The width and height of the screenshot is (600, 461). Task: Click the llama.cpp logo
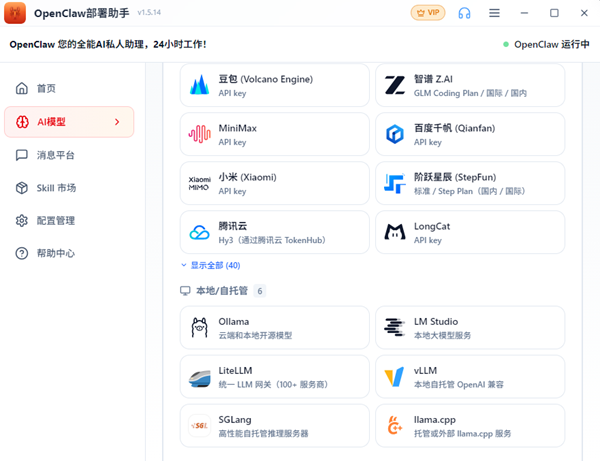coord(395,426)
